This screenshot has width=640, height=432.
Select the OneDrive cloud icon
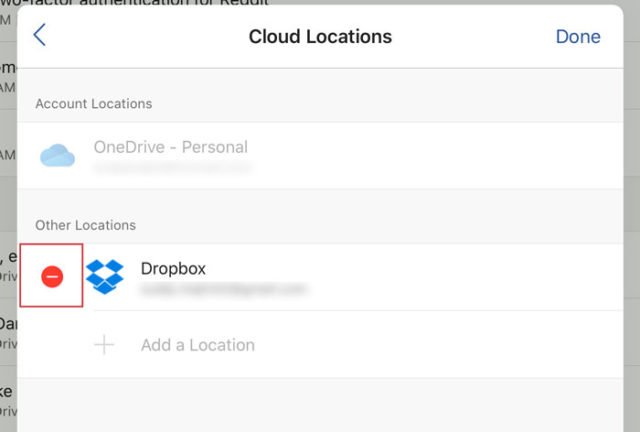(57, 155)
